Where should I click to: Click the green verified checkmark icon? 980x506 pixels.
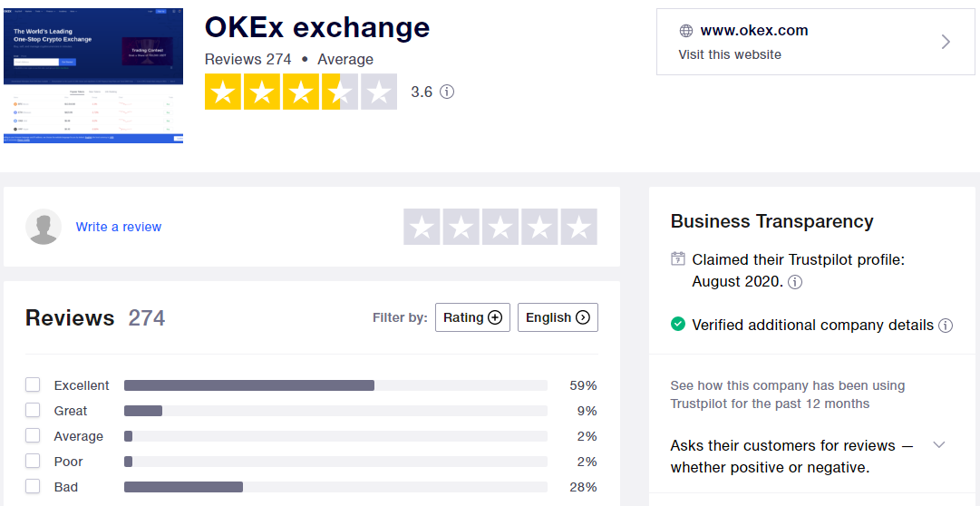coord(678,325)
